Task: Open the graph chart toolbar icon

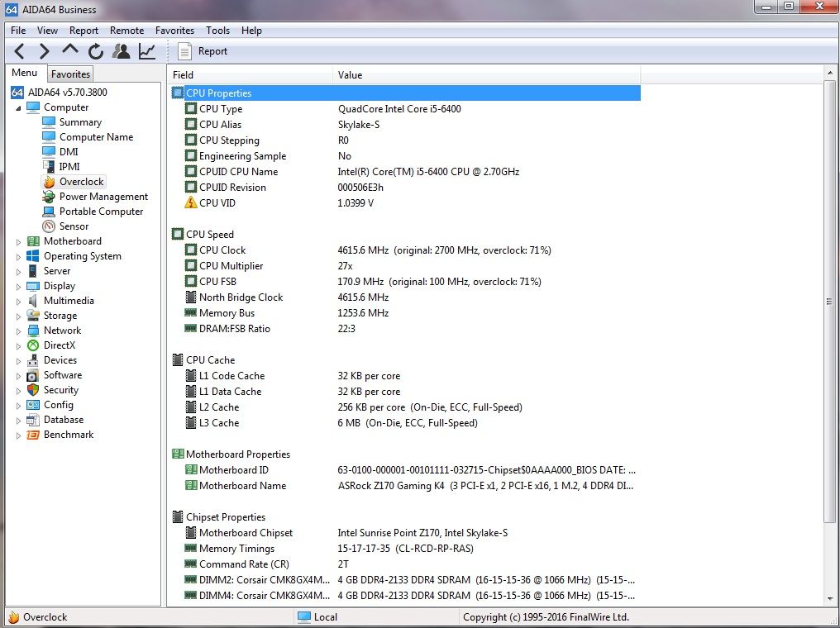Action: pos(147,51)
